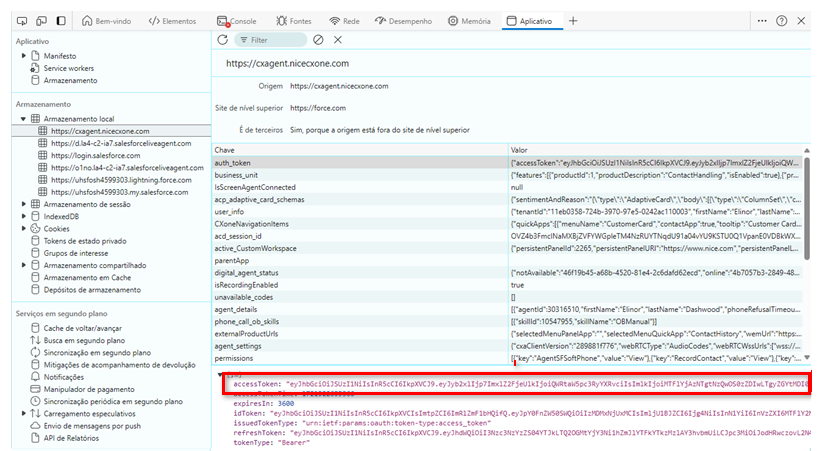The width and height of the screenshot is (823, 451).
Task: Select uhsfosh4599303.lightning.force.com storage entry
Action: pyautogui.click(x=121, y=180)
